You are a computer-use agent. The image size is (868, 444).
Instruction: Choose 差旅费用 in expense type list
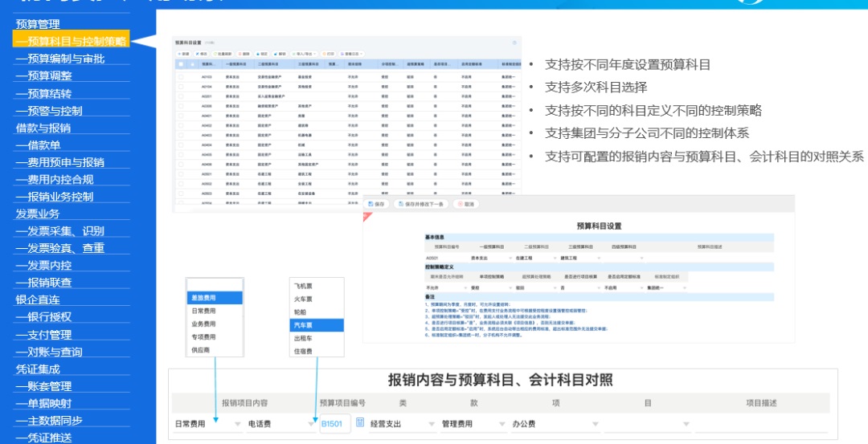click(x=215, y=298)
